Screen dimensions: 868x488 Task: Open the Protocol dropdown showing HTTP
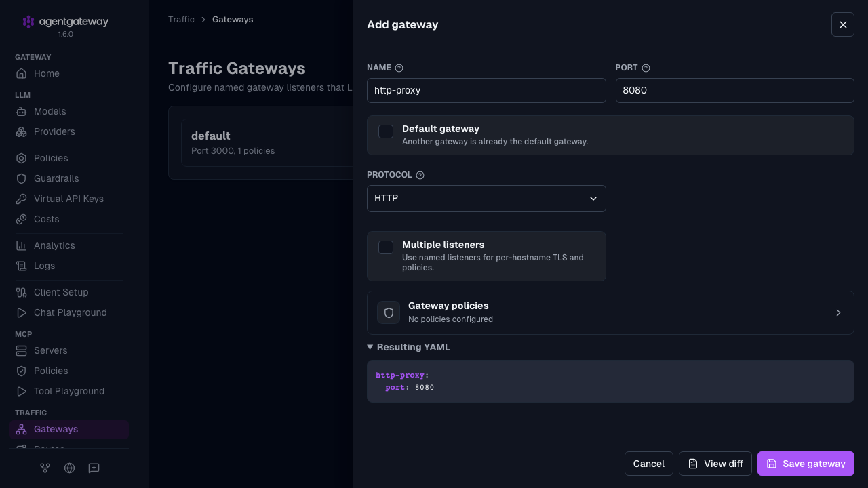[486, 199]
